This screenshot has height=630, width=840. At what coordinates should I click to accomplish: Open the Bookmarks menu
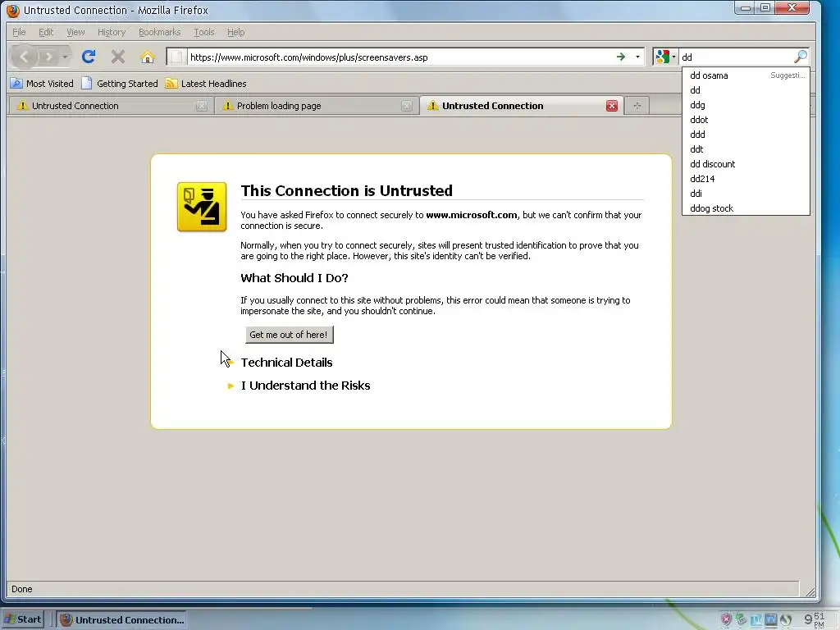click(x=160, y=32)
